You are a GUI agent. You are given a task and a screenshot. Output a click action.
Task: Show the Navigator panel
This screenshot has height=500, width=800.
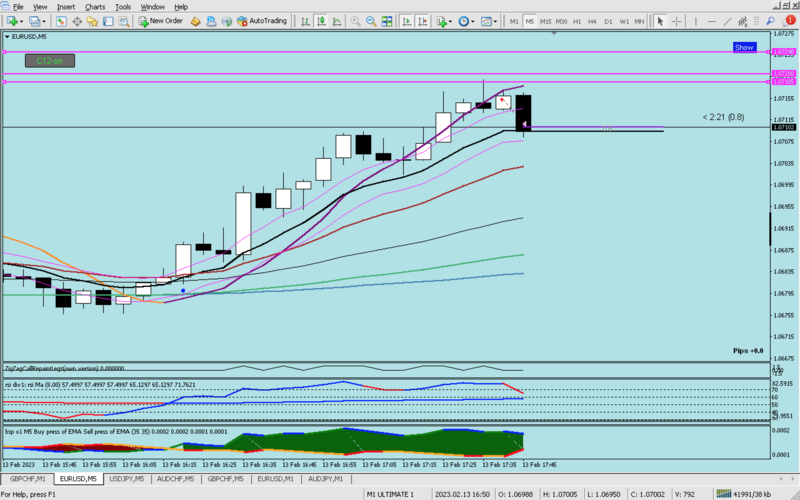pos(92,21)
